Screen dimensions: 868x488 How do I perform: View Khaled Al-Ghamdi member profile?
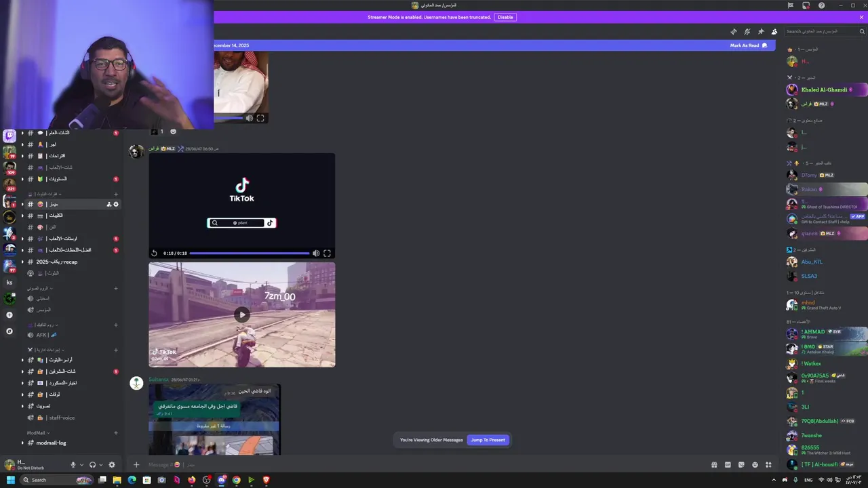point(826,89)
